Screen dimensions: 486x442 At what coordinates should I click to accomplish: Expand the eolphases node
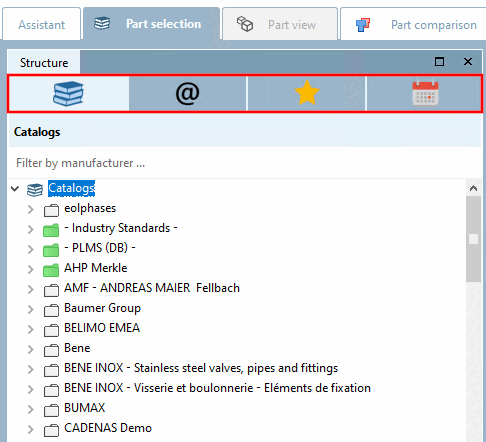click(x=31, y=209)
